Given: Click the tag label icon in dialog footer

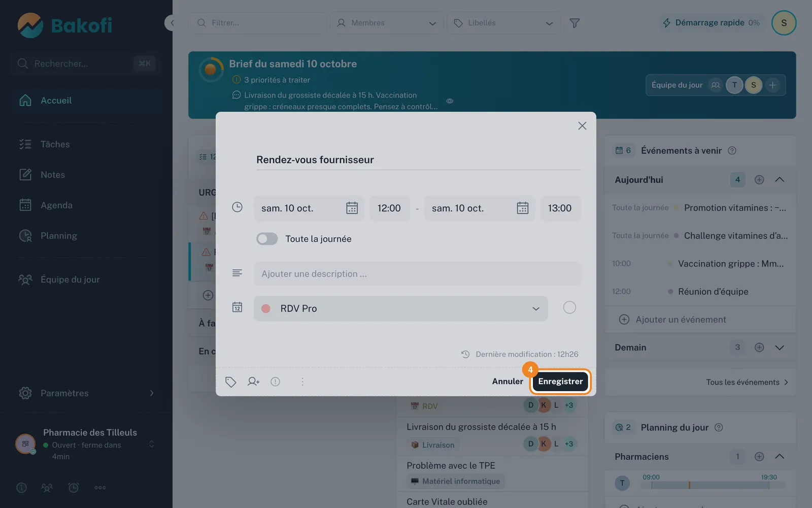Looking at the screenshot, I should click(x=231, y=382).
